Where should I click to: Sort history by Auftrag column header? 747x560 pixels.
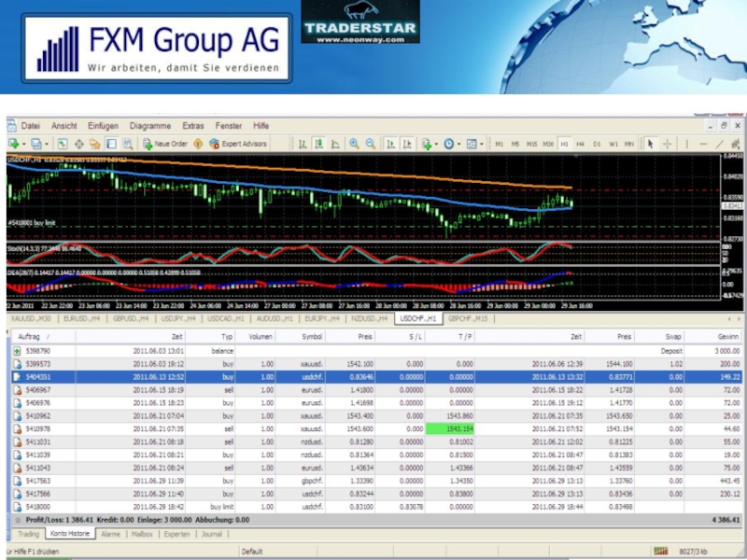click(43, 337)
